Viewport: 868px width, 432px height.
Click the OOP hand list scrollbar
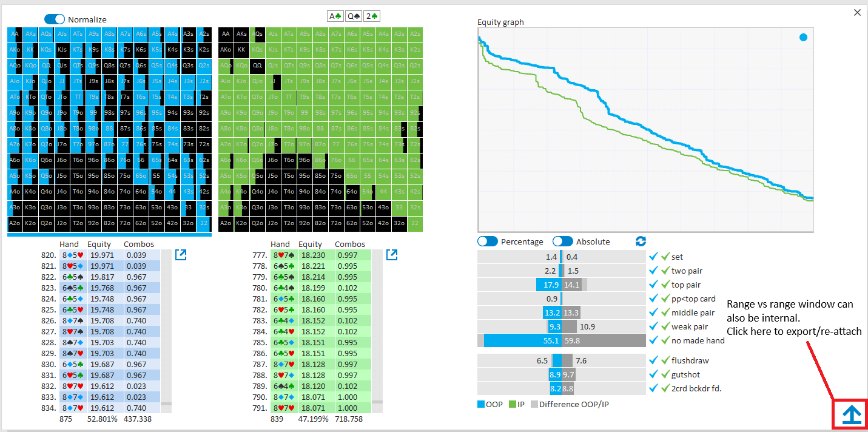coord(166,328)
